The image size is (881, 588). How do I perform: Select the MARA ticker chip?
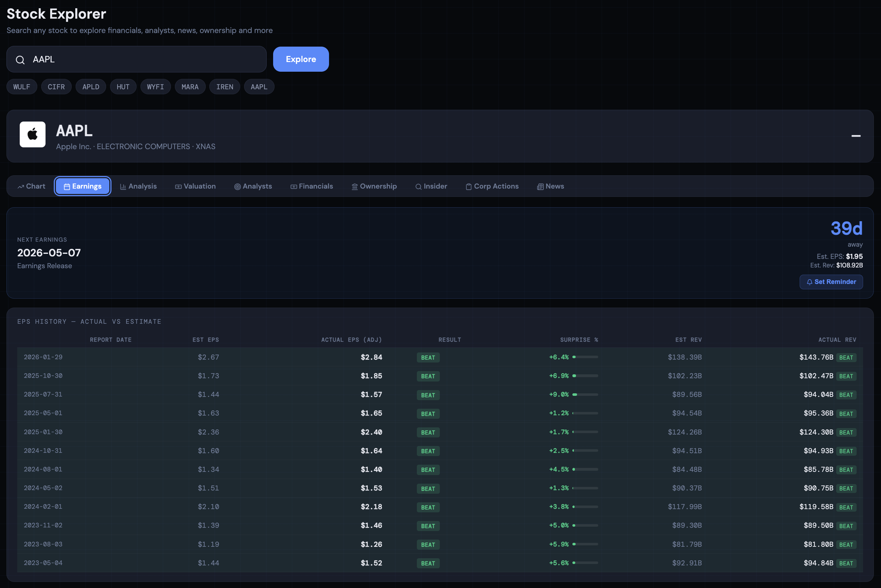pos(190,87)
